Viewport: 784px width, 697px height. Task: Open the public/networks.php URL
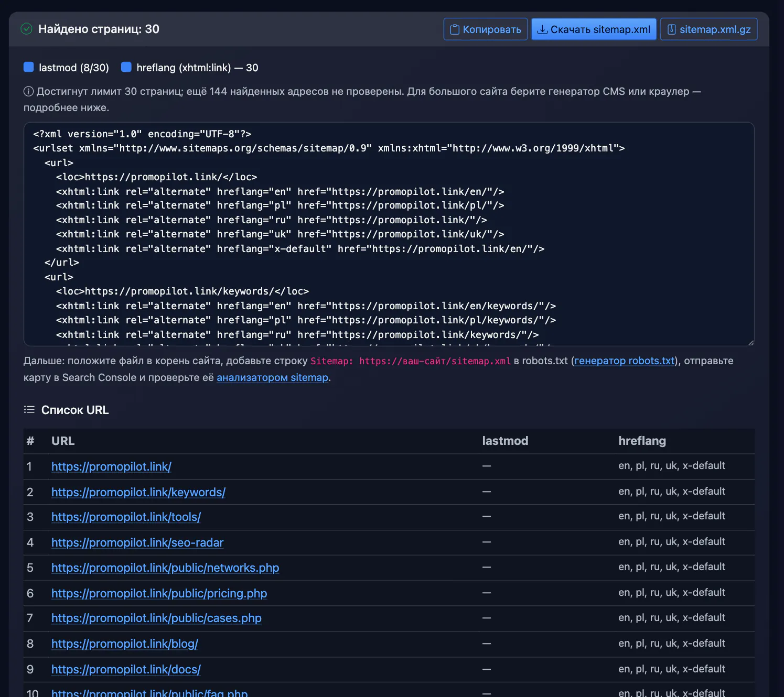pyautogui.click(x=165, y=568)
